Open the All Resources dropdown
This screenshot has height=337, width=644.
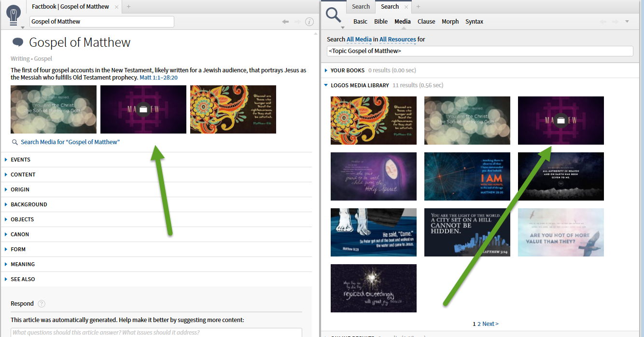tap(397, 40)
